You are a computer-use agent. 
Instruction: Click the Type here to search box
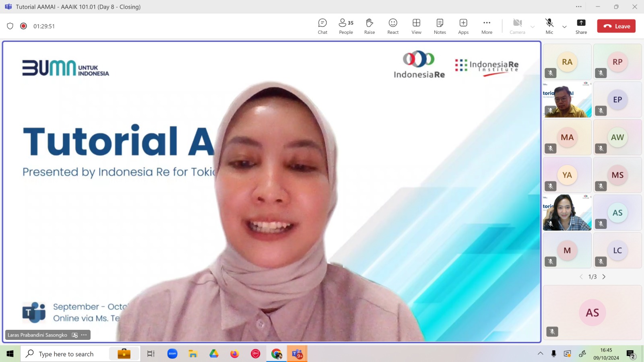pos(80,354)
